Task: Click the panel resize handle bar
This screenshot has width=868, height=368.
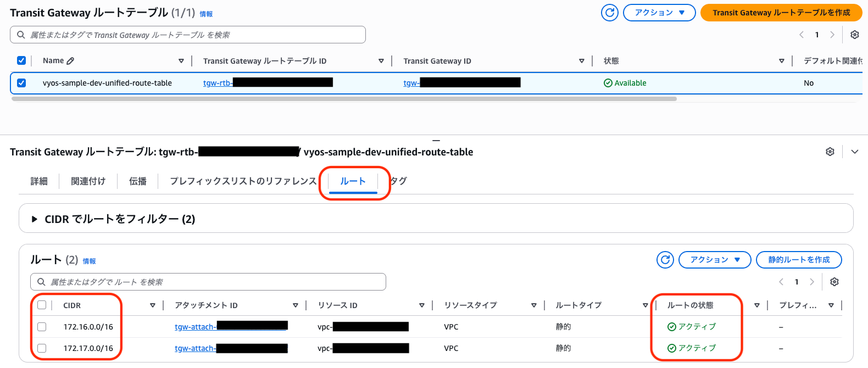Action: (x=436, y=141)
